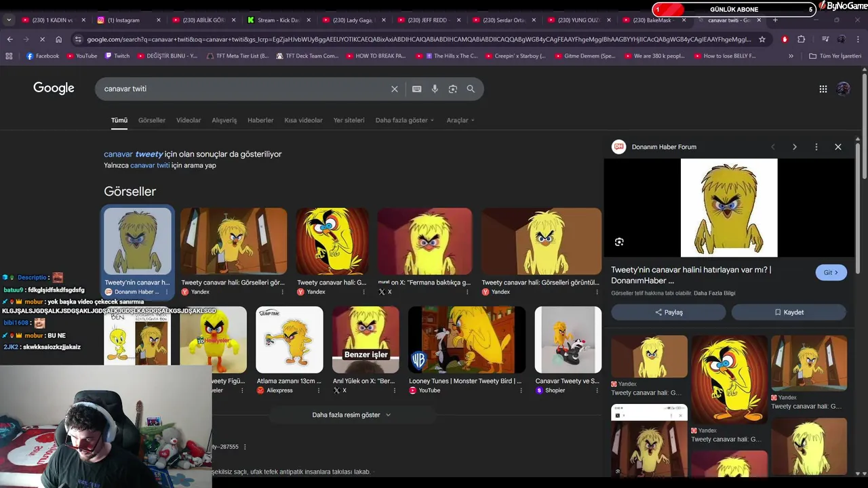
Task: Start voice search with microphone icon
Action: 435,89
